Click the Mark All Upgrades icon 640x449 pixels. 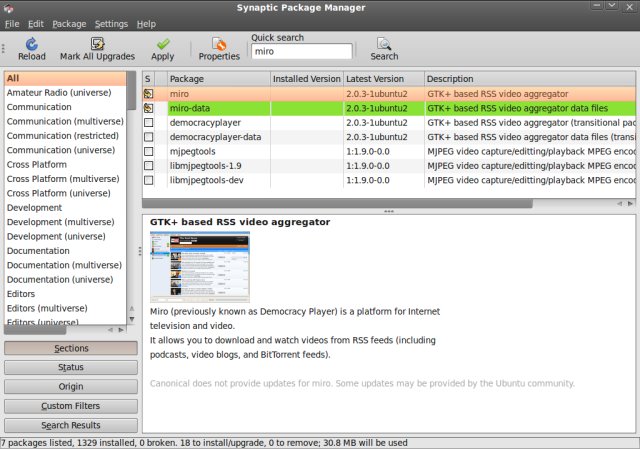(x=97, y=43)
